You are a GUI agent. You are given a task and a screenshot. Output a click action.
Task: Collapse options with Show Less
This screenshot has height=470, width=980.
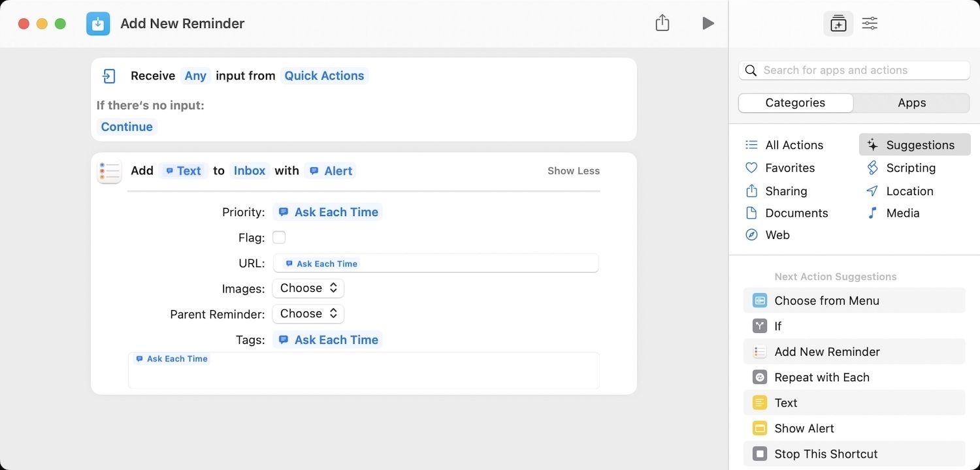573,170
